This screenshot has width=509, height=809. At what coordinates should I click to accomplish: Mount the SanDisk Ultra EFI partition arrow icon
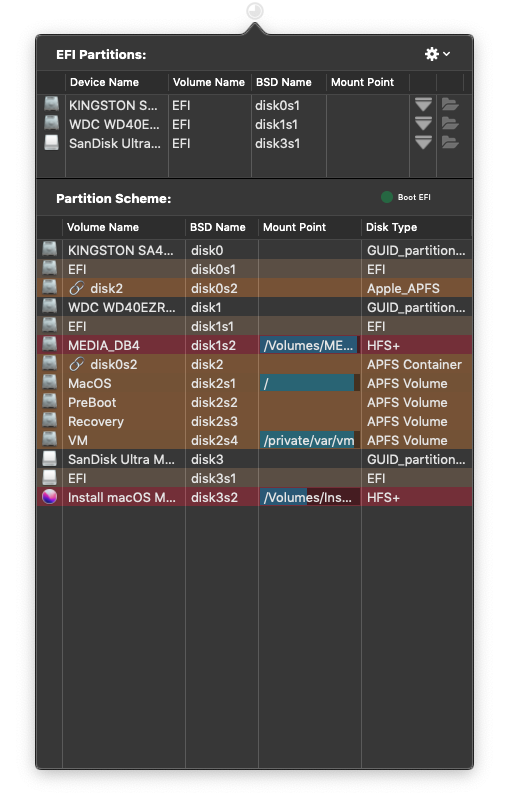(x=423, y=143)
